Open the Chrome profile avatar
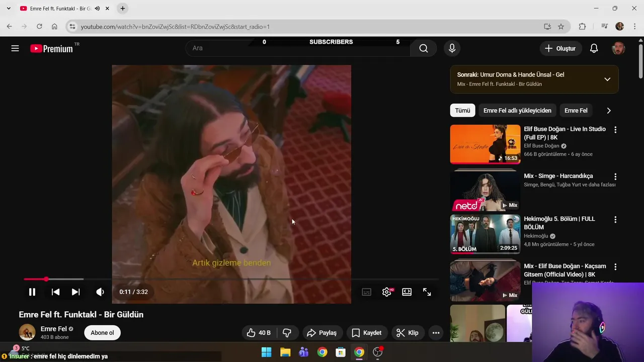The image size is (644, 362). tap(620, 27)
